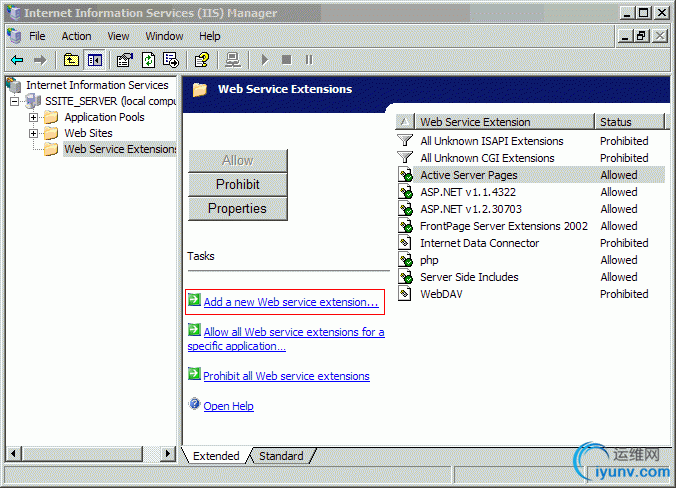
Task: Switch to the Standard tab
Action: [282, 456]
